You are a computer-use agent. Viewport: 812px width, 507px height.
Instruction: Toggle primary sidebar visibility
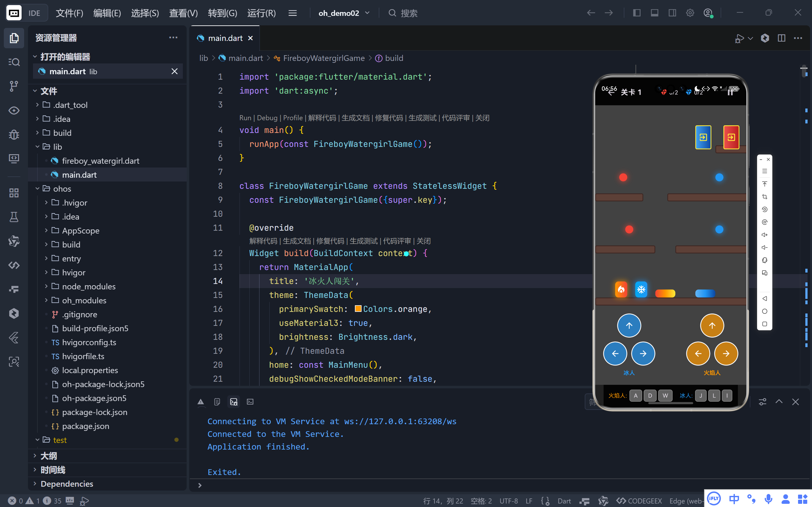[636, 13]
